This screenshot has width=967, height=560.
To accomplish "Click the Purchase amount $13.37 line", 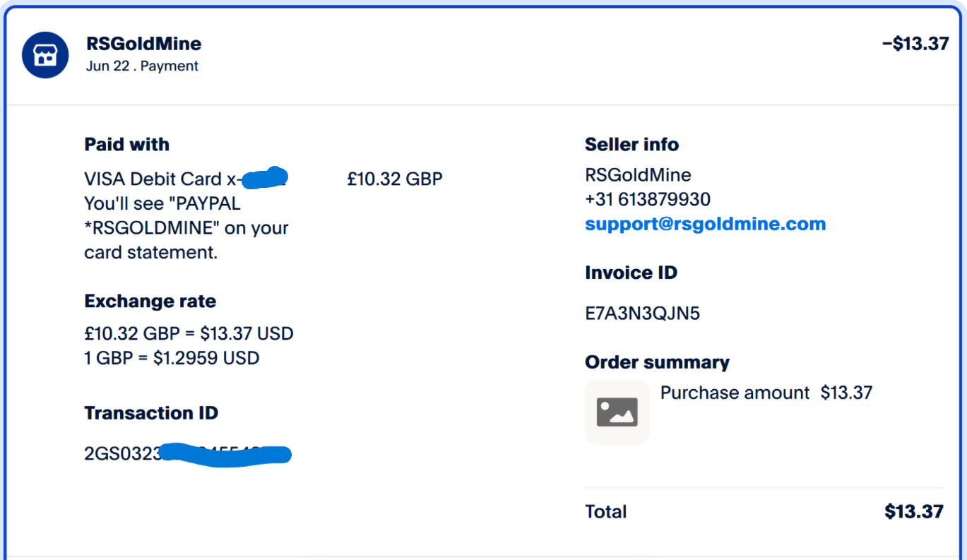I will click(766, 393).
